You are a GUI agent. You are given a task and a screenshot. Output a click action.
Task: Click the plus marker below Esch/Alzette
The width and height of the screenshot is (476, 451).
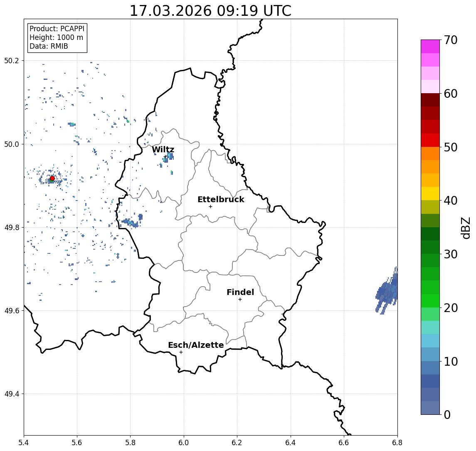tap(181, 352)
